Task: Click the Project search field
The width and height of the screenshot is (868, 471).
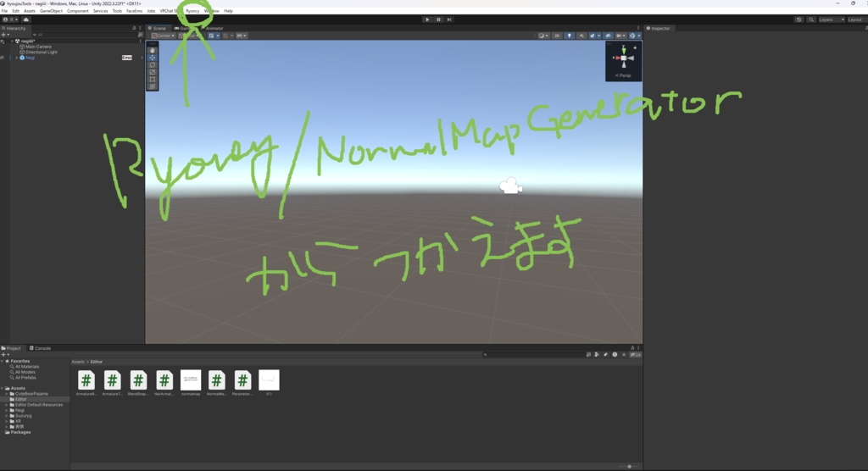Action: [x=532, y=354]
